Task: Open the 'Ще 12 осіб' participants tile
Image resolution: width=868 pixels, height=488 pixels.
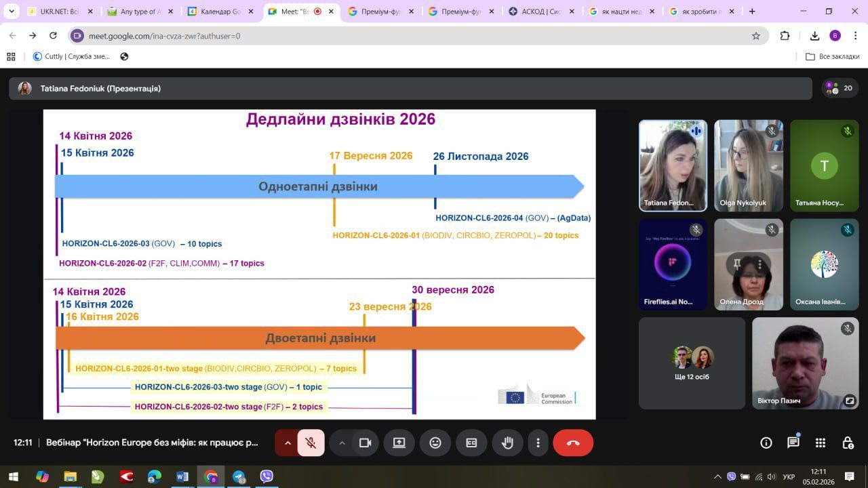Action: 692,363
